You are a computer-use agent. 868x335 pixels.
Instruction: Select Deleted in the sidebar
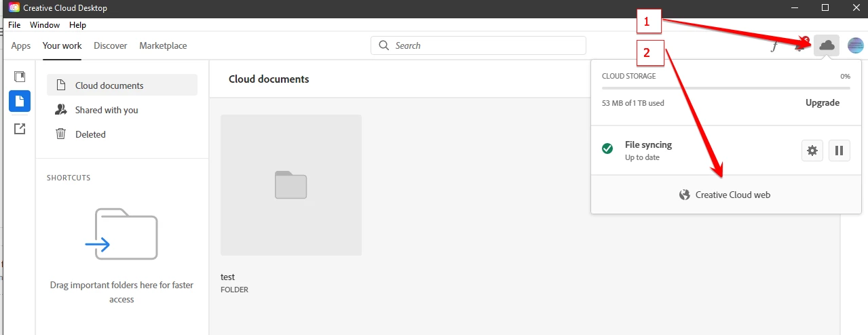tap(122, 134)
